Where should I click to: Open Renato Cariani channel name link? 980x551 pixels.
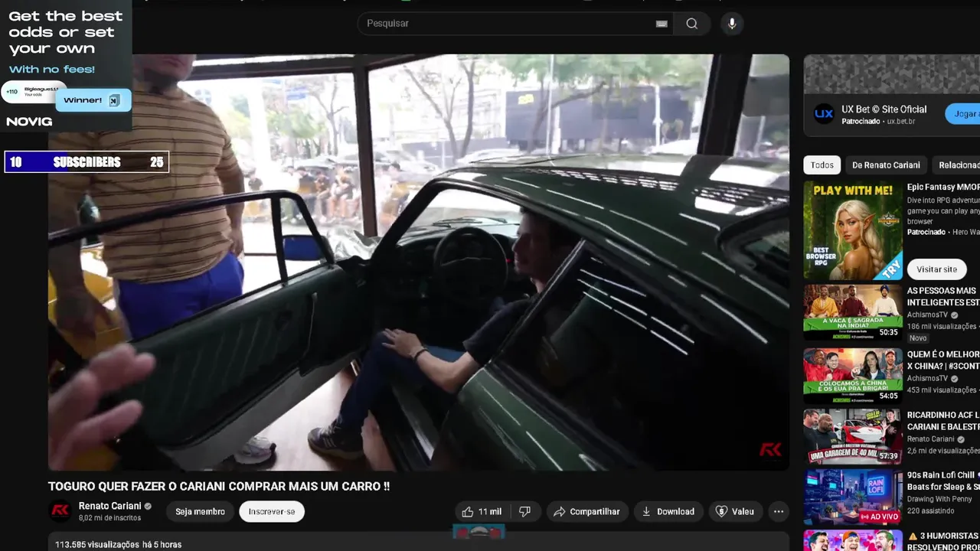click(109, 506)
